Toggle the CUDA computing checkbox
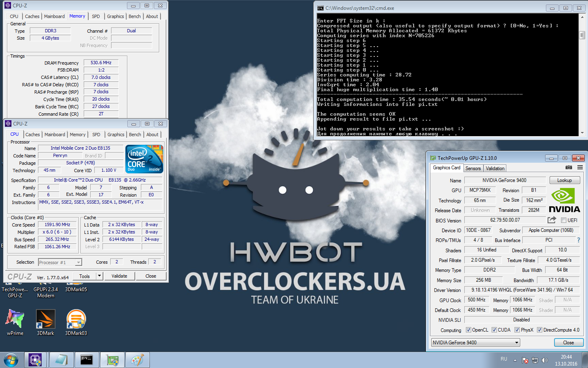 point(494,330)
